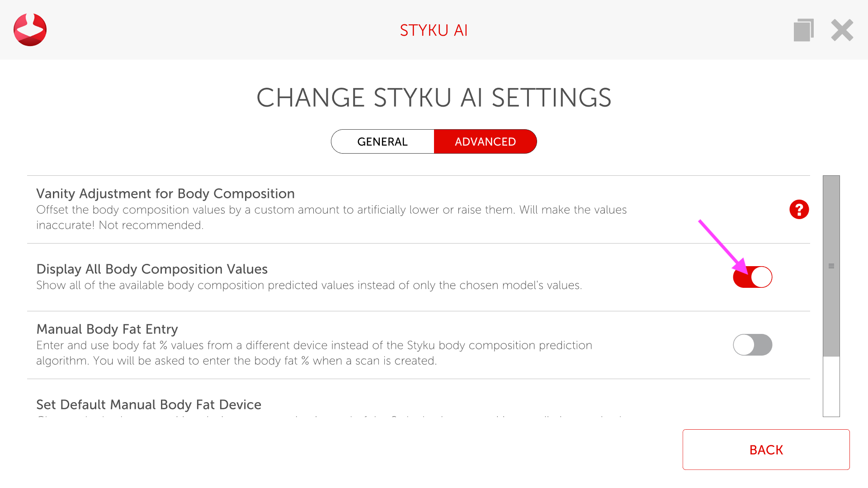Click the Vanity Adjustment description text
868x488 pixels.
[331, 217]
